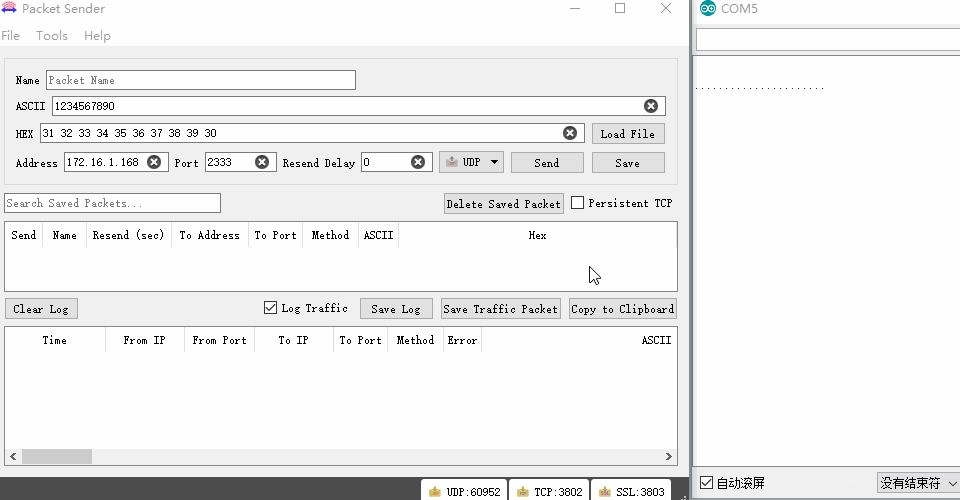The width and height of the screenshot is (960, 500).
Task: Click the TCP:3802 status bar indicator
Action: pos(549,491)
